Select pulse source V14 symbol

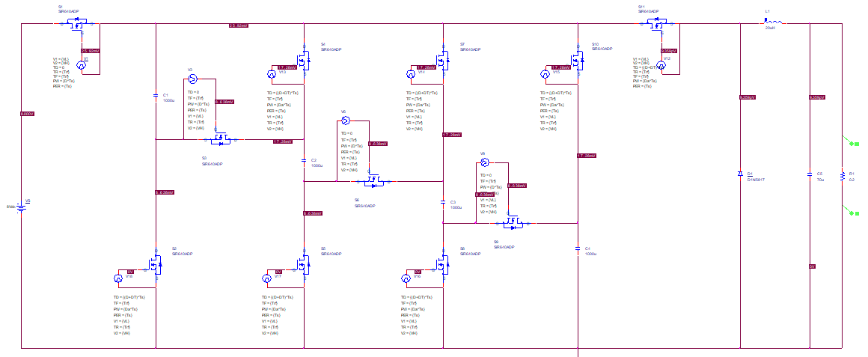point(411,73)
